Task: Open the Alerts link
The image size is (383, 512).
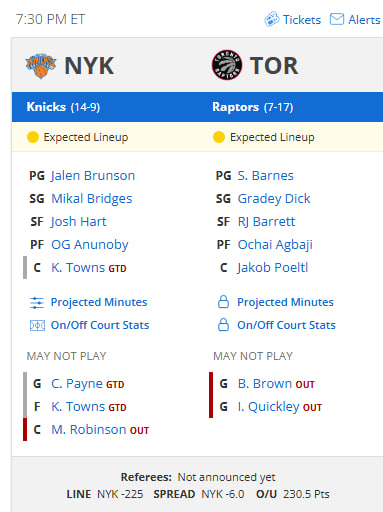Action: point(364,20)
